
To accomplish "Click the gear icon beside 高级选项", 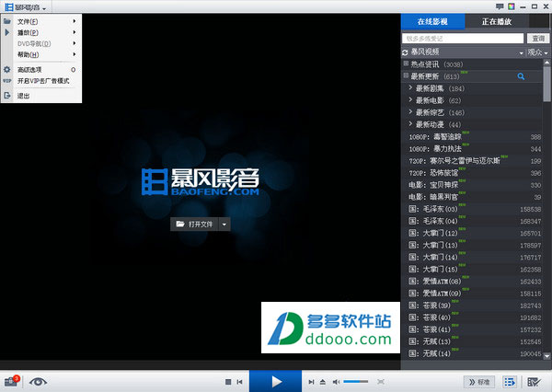I will point(7,69).
